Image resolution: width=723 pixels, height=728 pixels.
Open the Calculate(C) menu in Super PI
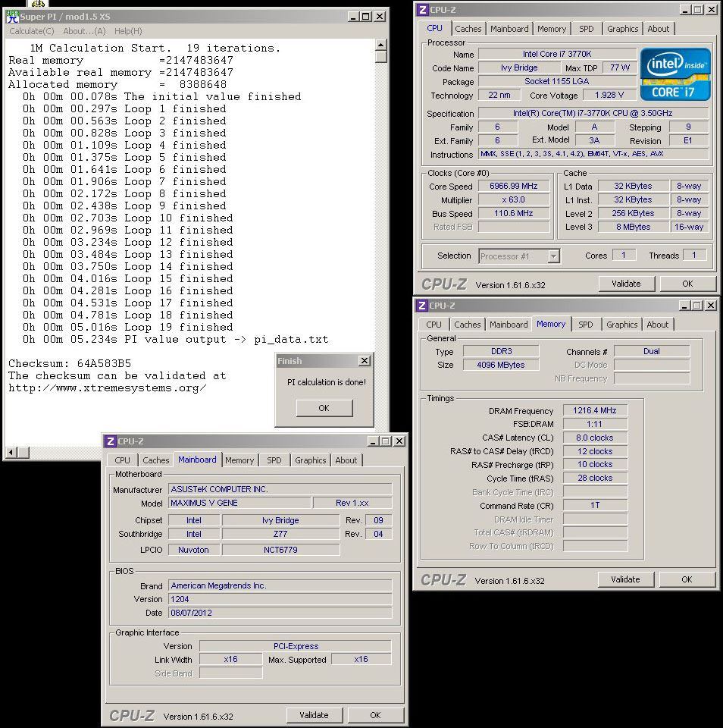pos(32,31)
